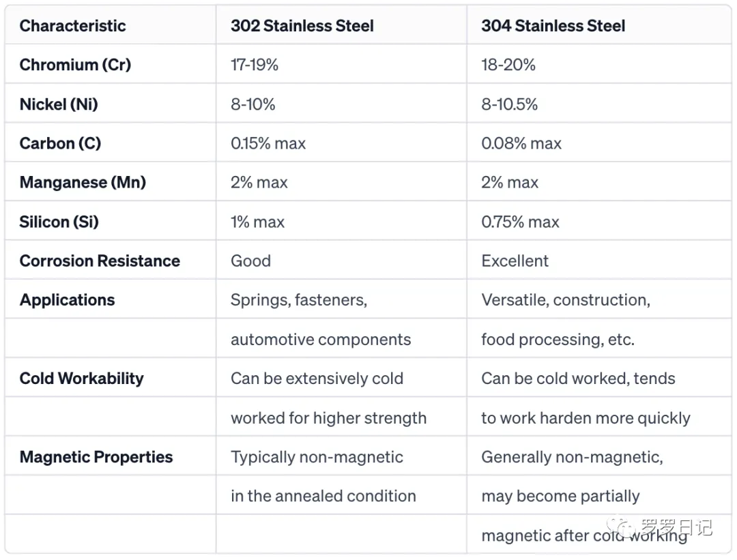The width and height of the screenshot is (737, 560).
Task: Click the 0.15% max carbon value
Action: click(x=268, y=143)
